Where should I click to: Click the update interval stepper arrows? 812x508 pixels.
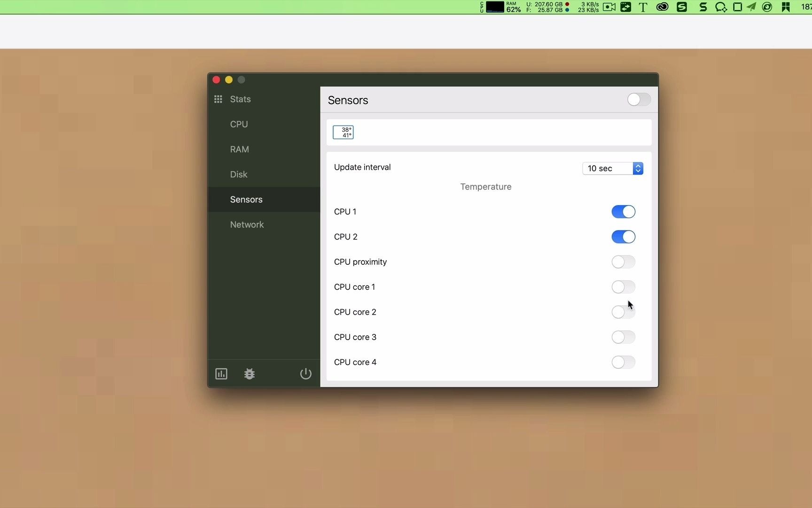click(x=638, y=168)
